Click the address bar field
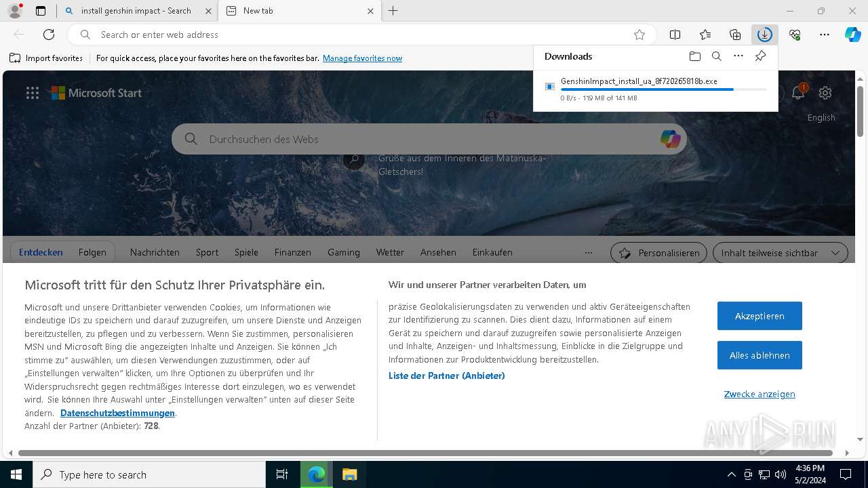The image size is (868, 488). (363, 35)
